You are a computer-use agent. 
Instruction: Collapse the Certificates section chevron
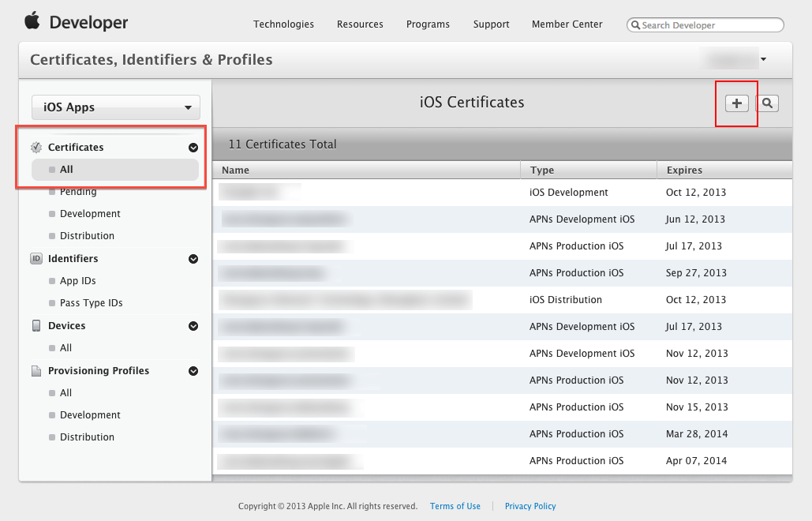click(193, 148)
